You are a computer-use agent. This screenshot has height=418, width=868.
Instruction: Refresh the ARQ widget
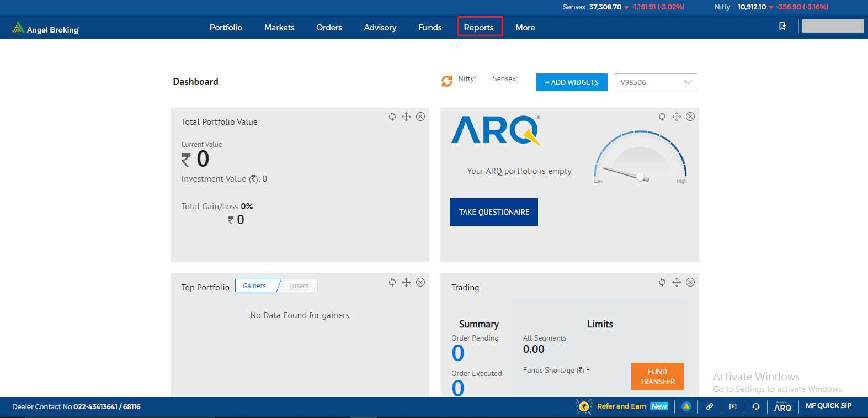pyautogui.click(x=662, y=117)
